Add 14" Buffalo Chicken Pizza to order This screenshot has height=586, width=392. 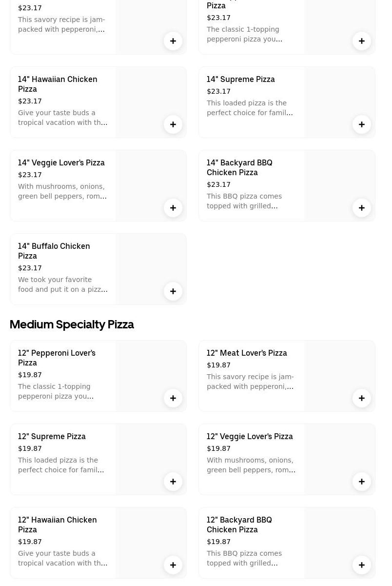[173, 291]
